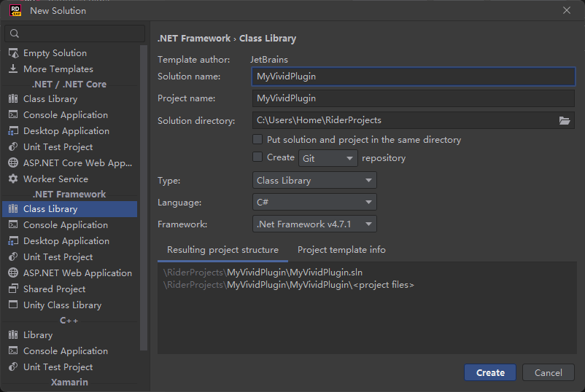Close the New Solution dialog

coord(566,10)
